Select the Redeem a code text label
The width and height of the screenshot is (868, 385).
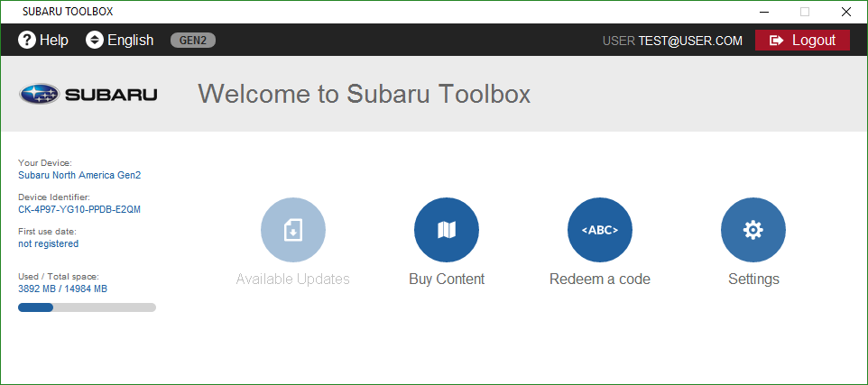600,279
